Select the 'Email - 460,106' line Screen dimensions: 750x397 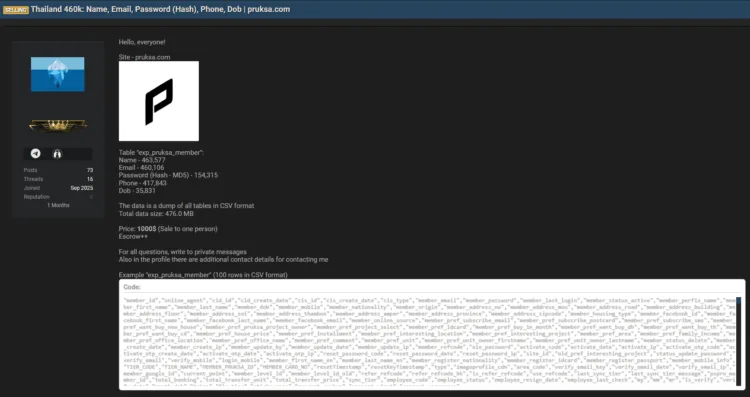point(142,168)
